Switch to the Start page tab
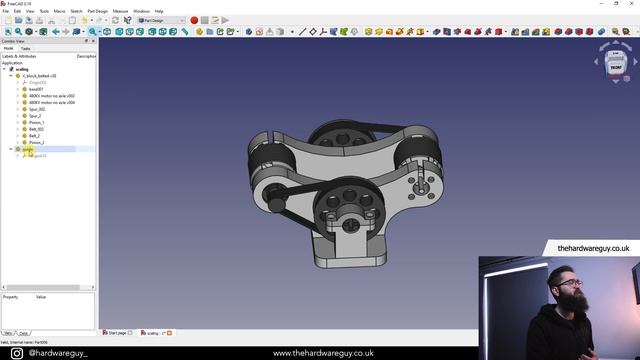 pyautogui.click(x=118, y=333)
